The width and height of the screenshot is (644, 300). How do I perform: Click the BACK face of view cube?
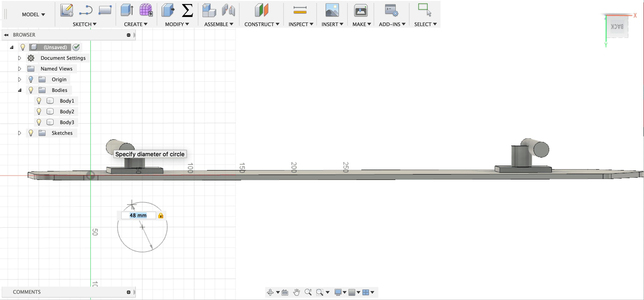click(x=616, y=27)
